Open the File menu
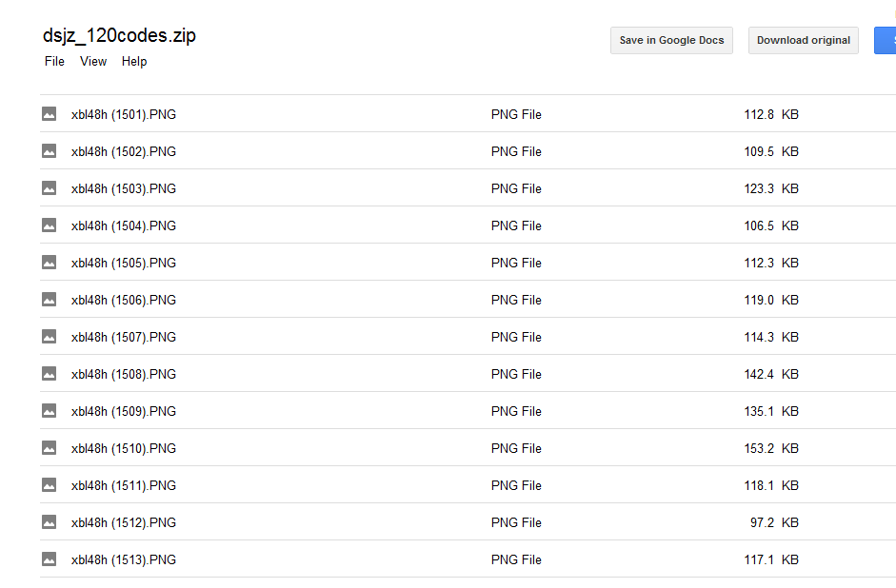 [54, 62]
